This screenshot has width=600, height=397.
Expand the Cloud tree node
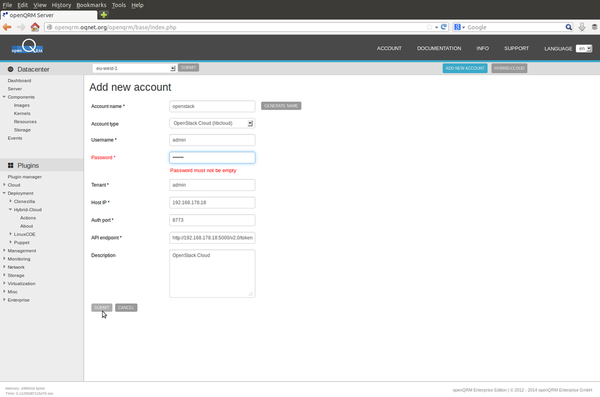4,185
